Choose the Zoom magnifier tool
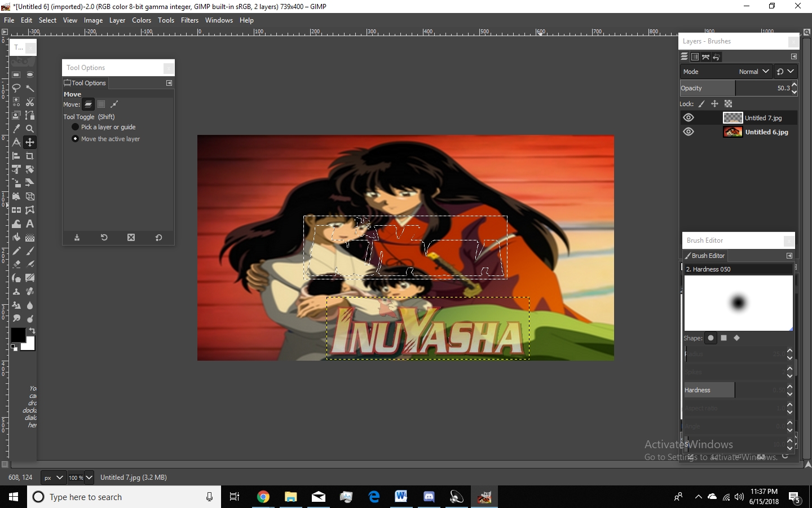812x508 pixels. [30, 129]
